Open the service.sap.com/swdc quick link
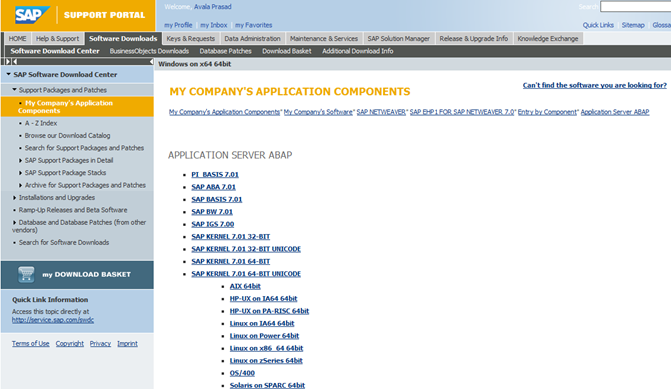This screenshot has height=389, width=671. [x=53, y=320]
